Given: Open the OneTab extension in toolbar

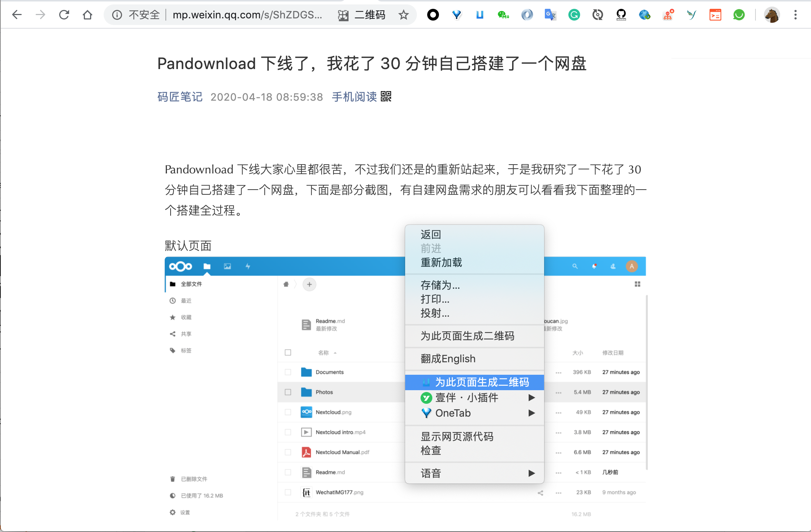Looking at the screenshot, I should pyautogui.click(x=457, y=15).
